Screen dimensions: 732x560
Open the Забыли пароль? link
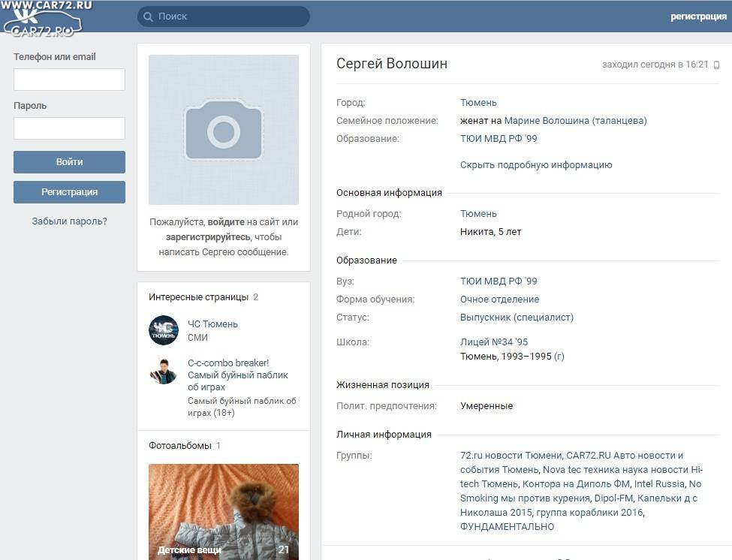(69, 221)
